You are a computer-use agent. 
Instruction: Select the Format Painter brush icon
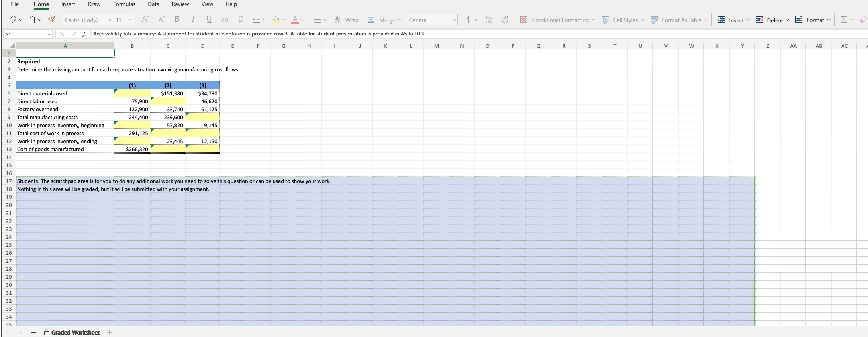51,20
